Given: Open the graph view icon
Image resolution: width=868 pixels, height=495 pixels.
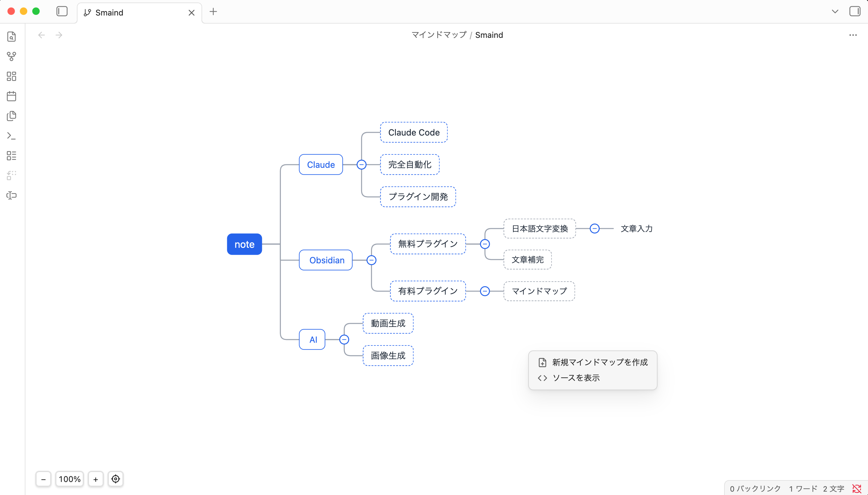Looking at the screenshot, I should (x=11, y=56).
